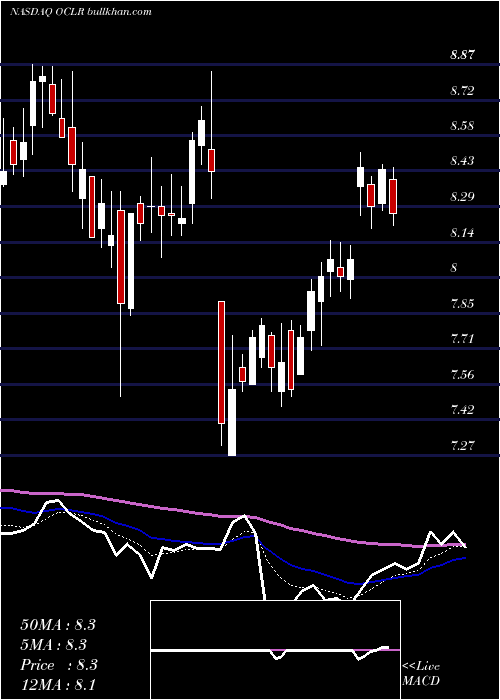Click the 7.71 price axis label
Image resolution: width=500 pixels, height=700 pixels.
[462, 339]
